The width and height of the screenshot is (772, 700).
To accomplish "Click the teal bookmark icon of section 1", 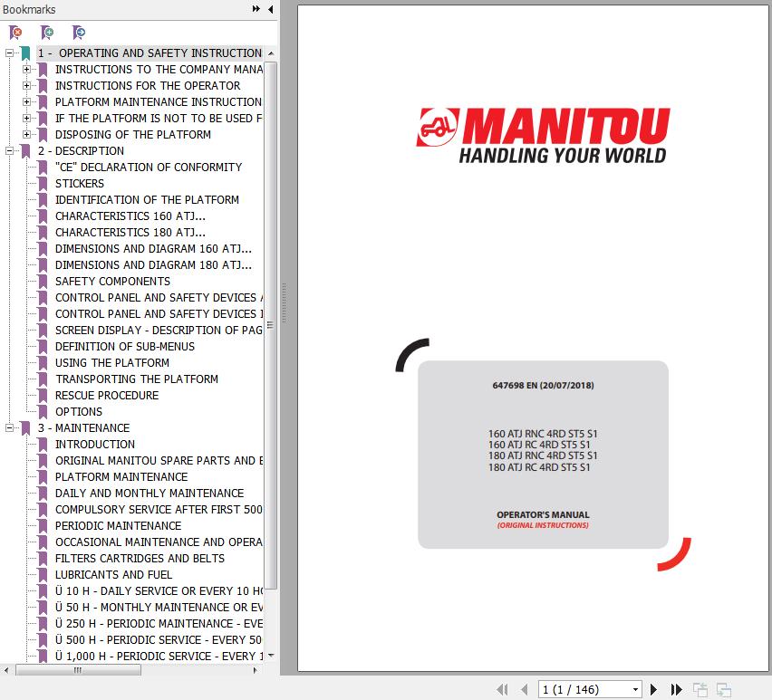I will coord(25,53).
